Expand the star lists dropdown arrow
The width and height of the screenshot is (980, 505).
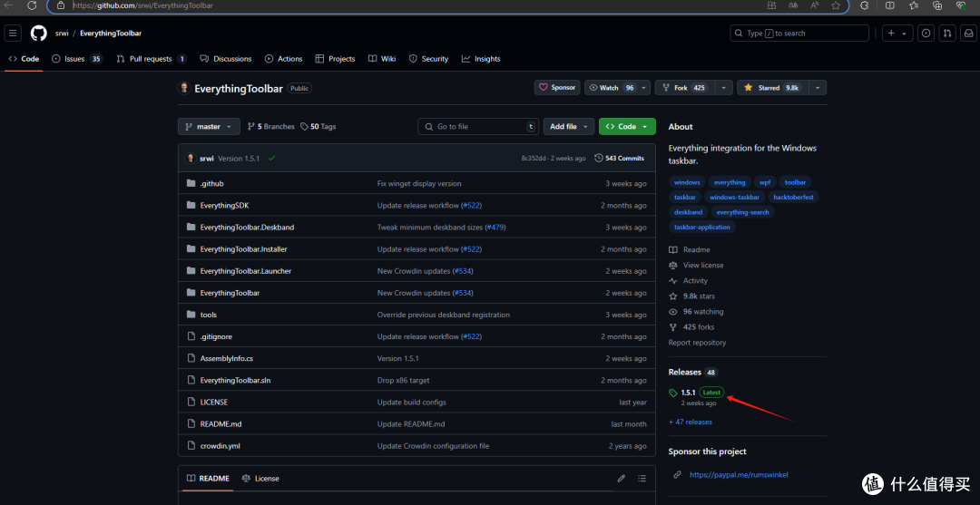click(817, 88)
